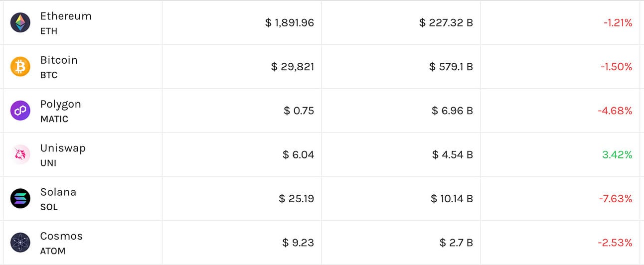Open the Uniswap coin name link
This screenshot has height=265, width=644.
click(x=63, y=148)
